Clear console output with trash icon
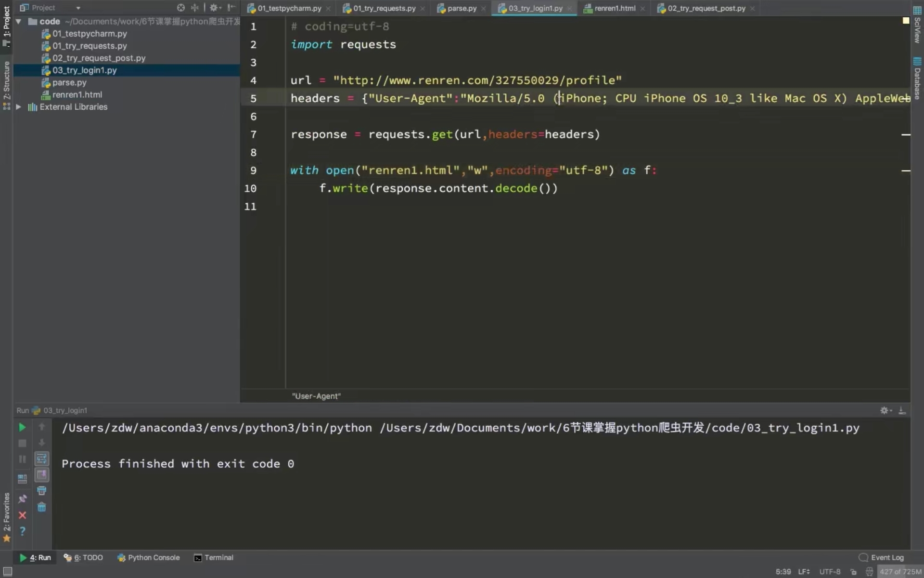This screenshot has height=578, width=924. (42, 507)
